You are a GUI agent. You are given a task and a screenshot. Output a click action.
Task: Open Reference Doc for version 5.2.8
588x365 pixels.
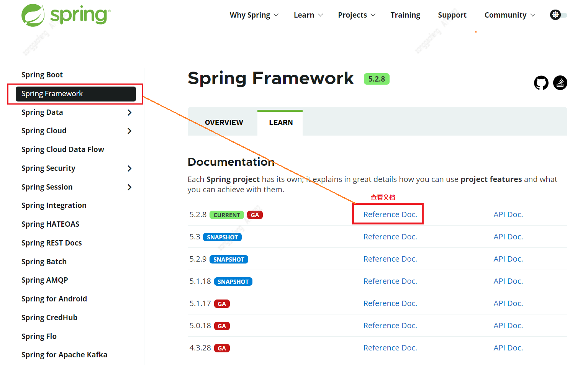(390, 214)
